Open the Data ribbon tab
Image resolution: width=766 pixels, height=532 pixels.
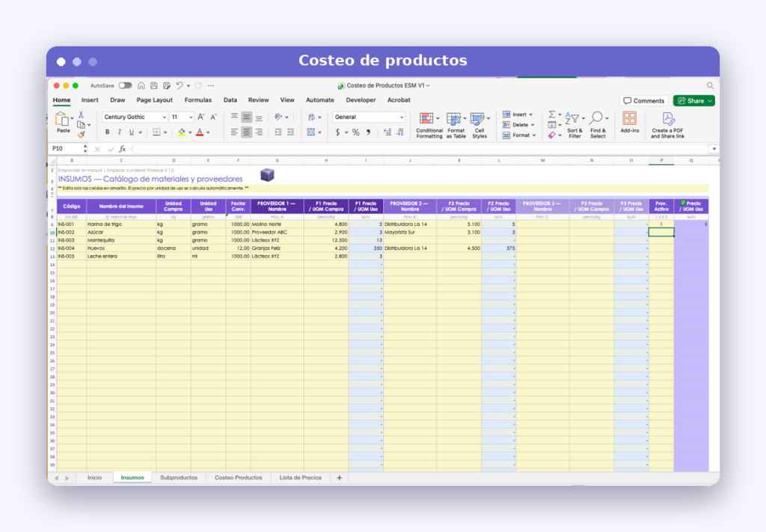click(x=230, y=100)
